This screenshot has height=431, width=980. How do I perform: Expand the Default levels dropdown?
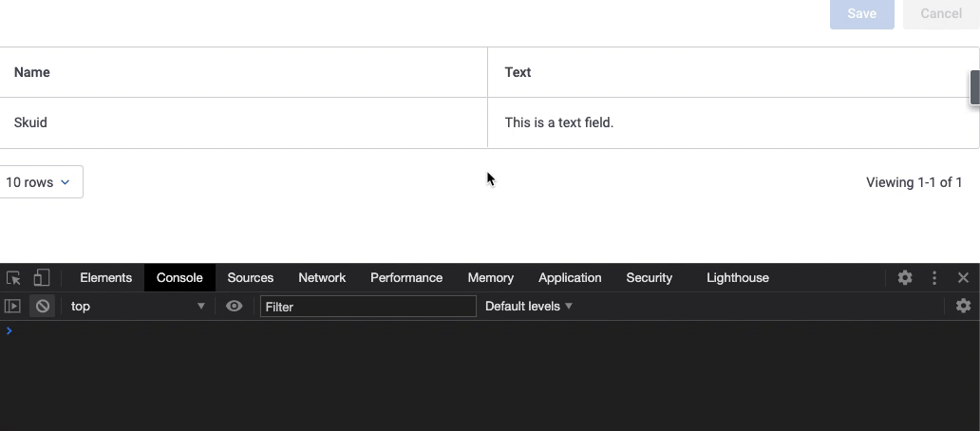[529, 306]
